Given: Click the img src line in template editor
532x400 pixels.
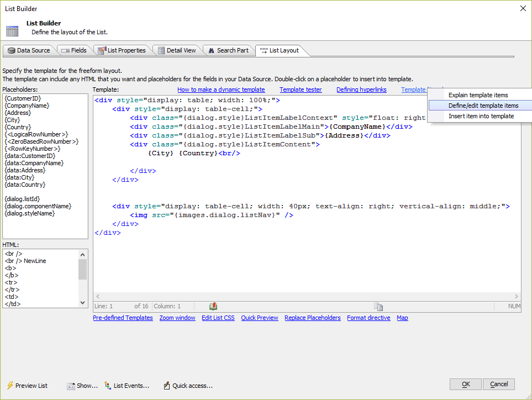Looking at the screenshot, I should click(212, 215).
